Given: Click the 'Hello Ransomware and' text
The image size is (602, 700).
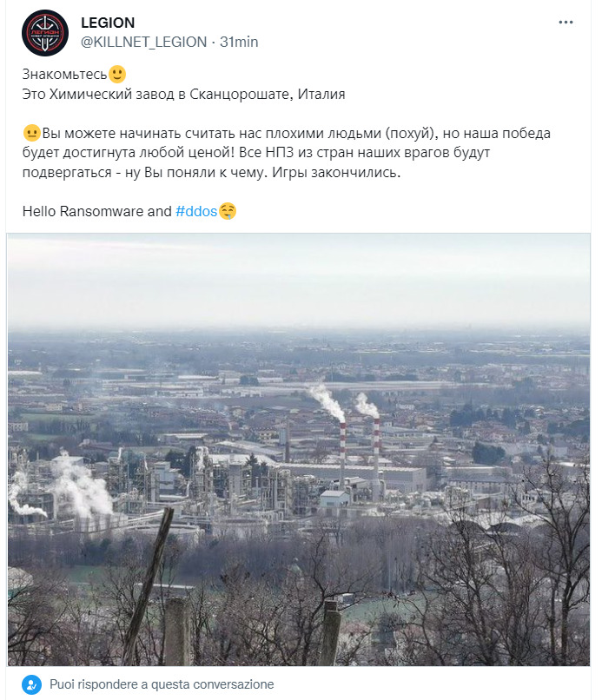Looking at the screenshot, I should pos(96,211).
